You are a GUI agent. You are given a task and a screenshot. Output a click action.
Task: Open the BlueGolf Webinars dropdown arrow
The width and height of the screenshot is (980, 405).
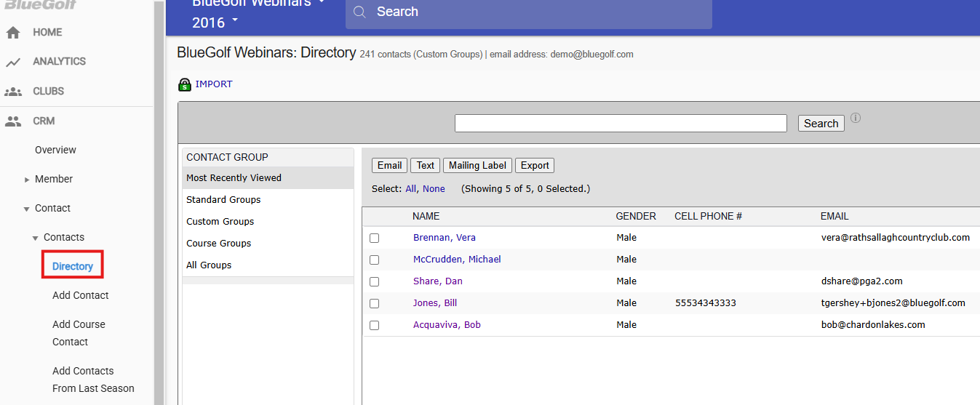[322, 3]
